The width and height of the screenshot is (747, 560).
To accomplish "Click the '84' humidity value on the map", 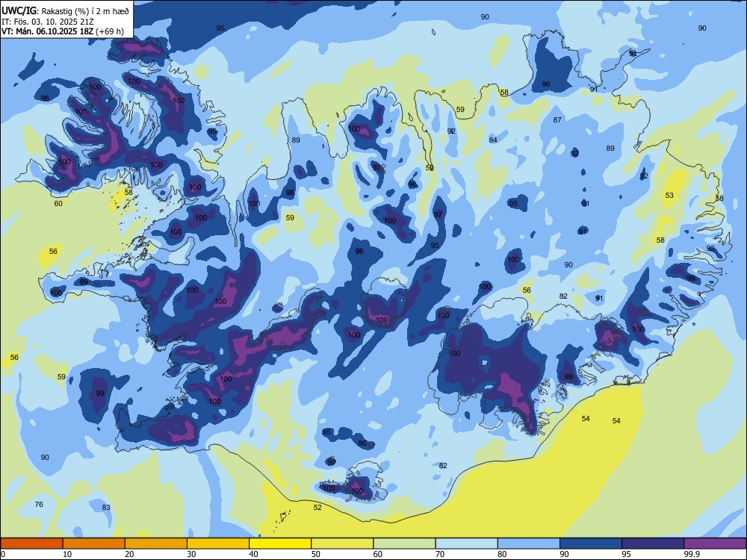I will [493, 140].
